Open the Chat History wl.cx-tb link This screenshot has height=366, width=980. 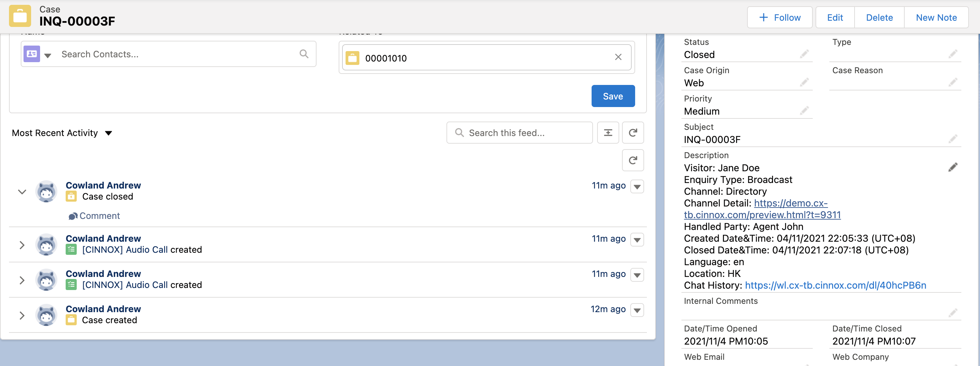(836, 286)
